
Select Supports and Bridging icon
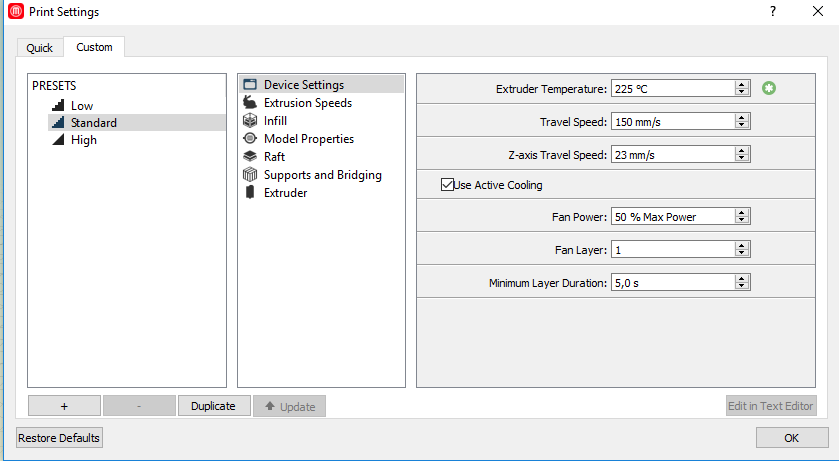(251, 175)
